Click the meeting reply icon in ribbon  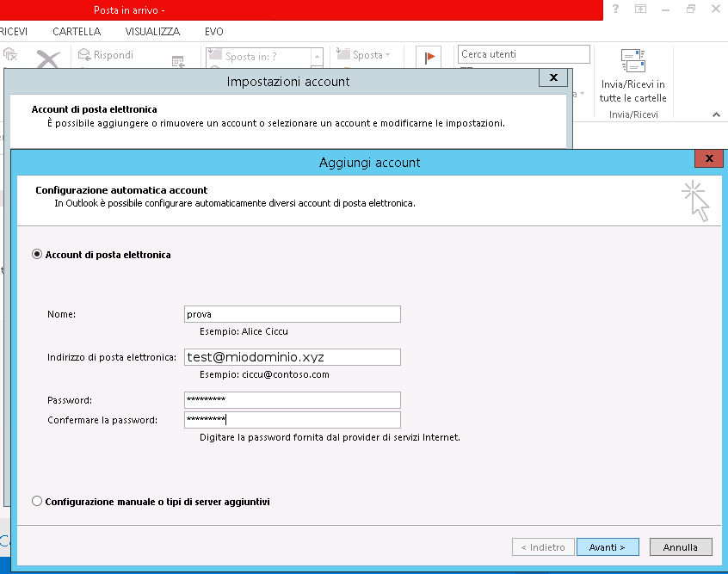(178, 61)
